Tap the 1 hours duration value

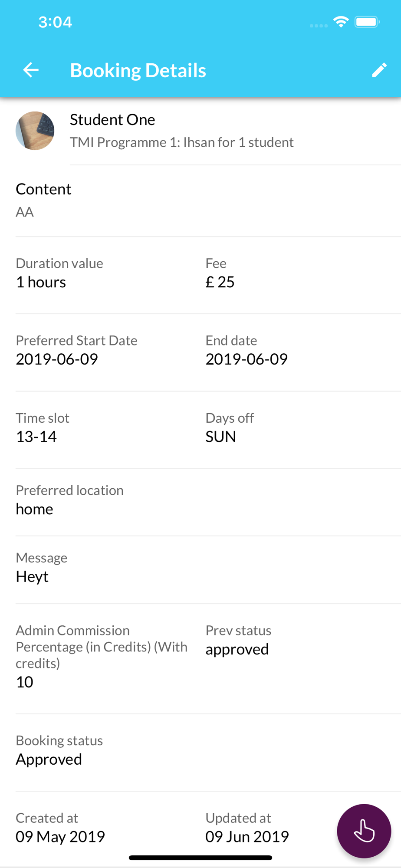[x=41, y=282]
